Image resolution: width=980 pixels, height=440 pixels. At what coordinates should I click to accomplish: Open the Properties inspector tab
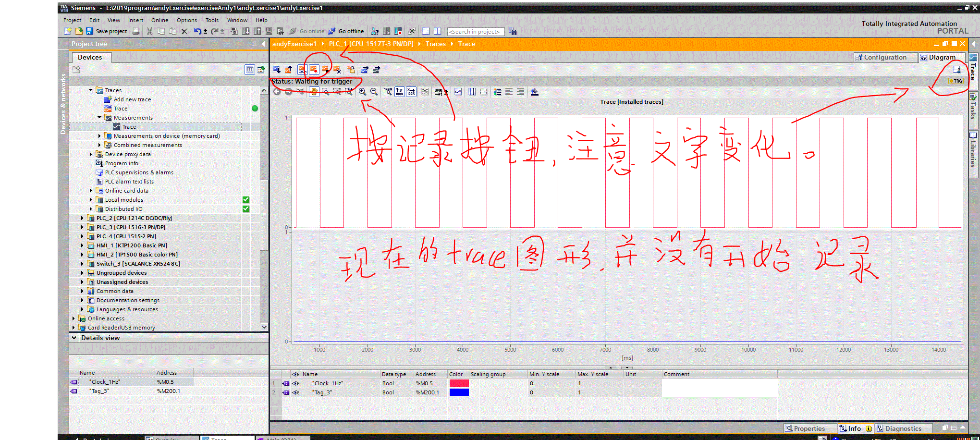point(810,428)
